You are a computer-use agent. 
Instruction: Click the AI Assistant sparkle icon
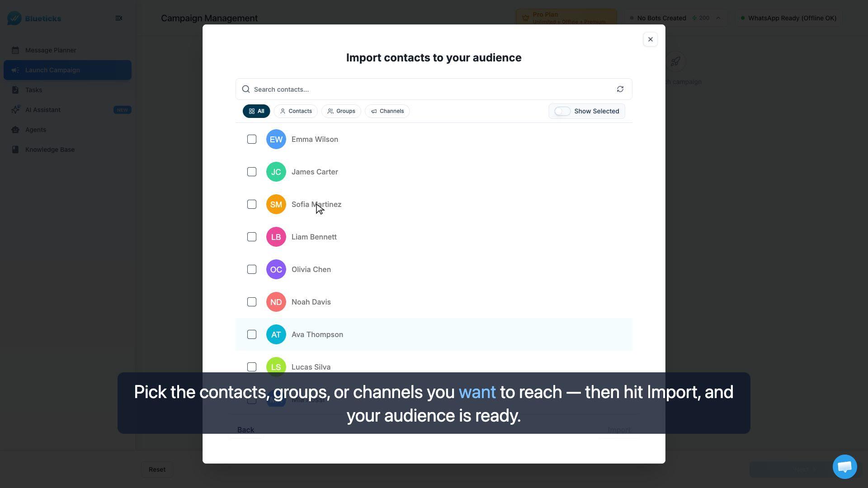(15, 110)
